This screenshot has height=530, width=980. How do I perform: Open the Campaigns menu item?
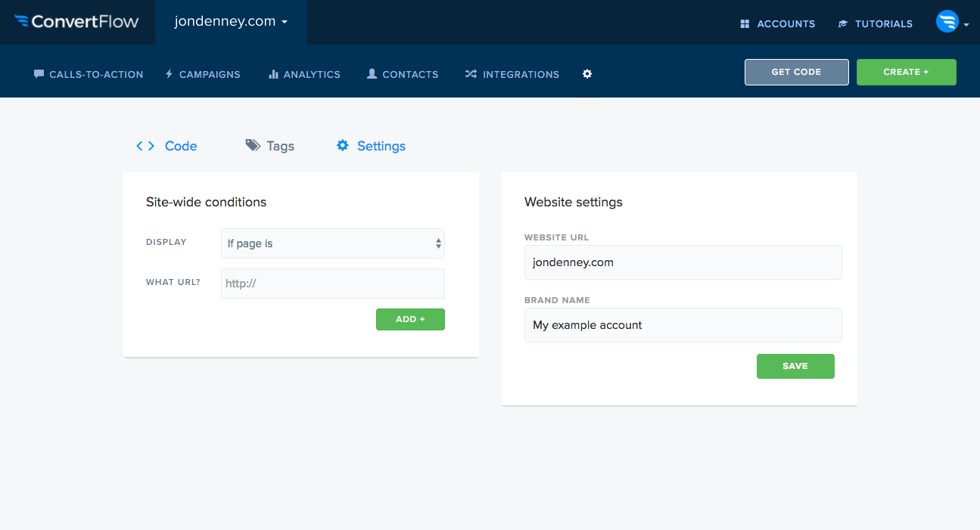click(x=203, y=74)
